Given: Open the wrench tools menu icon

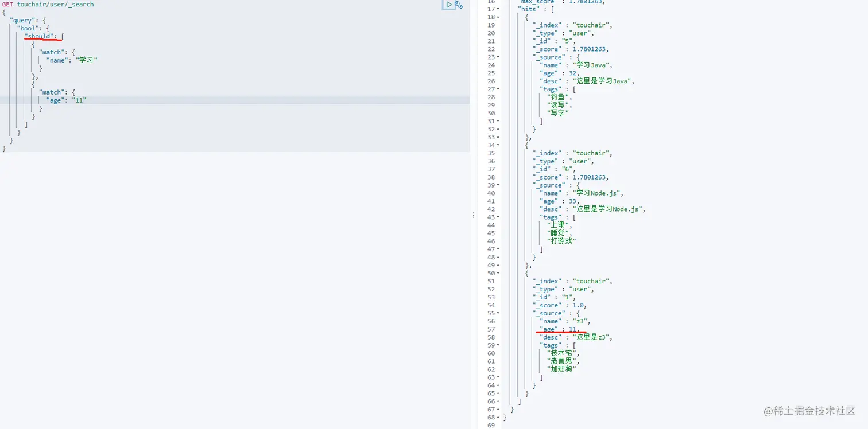Looking at the screenshot, I should (459, 5).
